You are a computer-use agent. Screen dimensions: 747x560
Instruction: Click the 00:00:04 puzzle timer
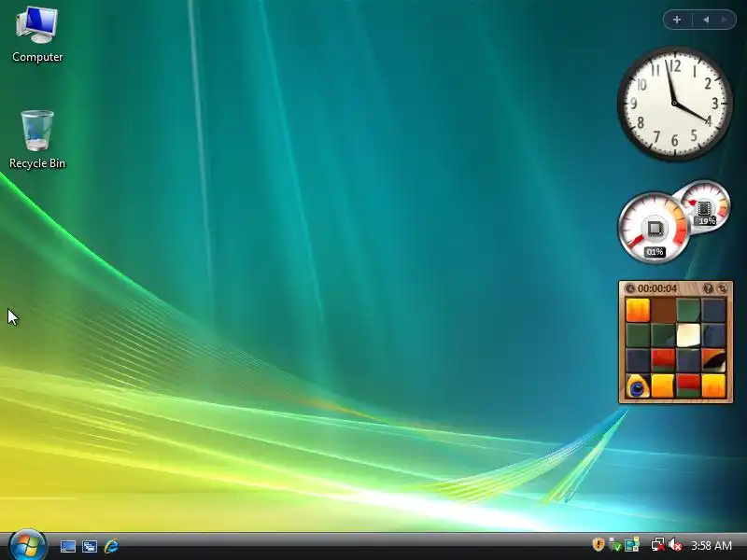tap(657, 288)
